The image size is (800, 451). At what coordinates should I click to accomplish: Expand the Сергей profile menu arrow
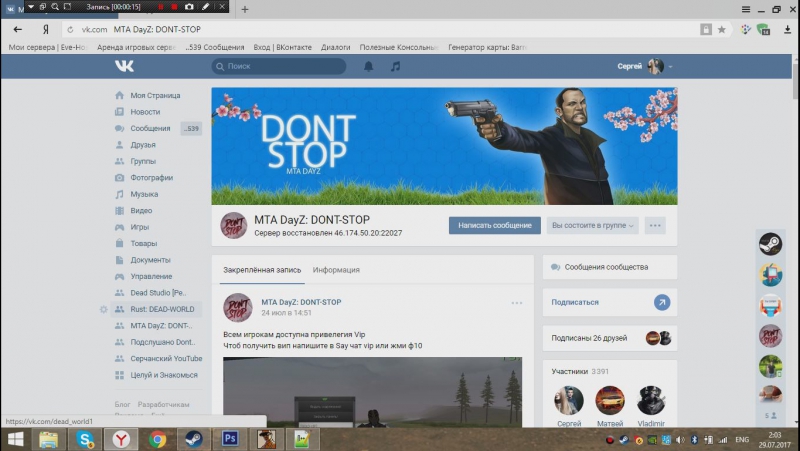pyautogui.click(x=670, y=67)
